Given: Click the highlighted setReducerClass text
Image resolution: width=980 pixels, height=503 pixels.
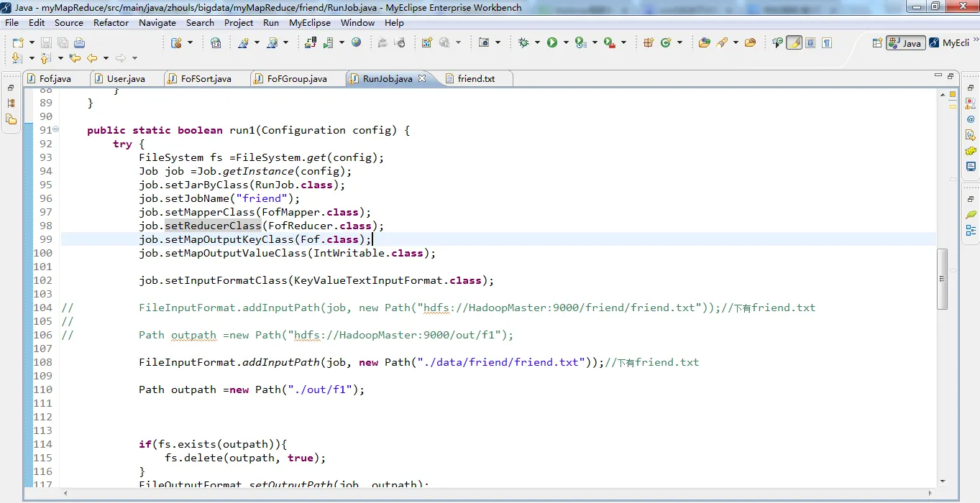Looking at the screenshot, I should [213, 226].
